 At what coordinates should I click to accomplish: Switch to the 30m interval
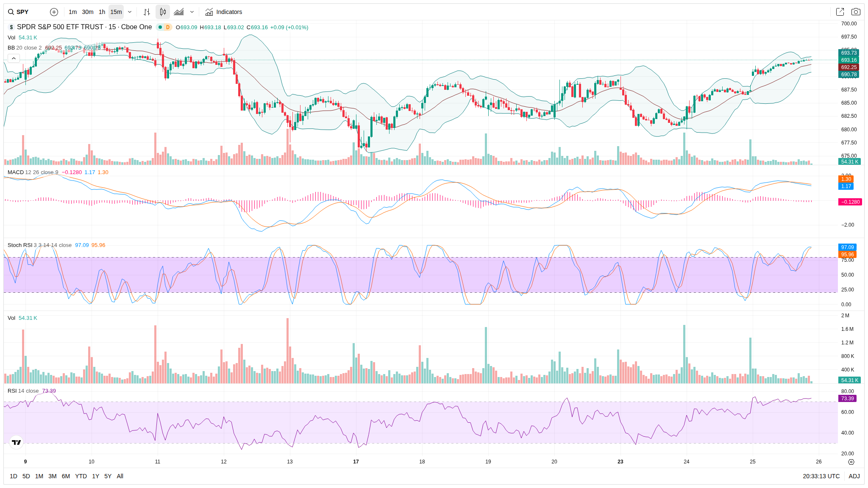(88, 12)
